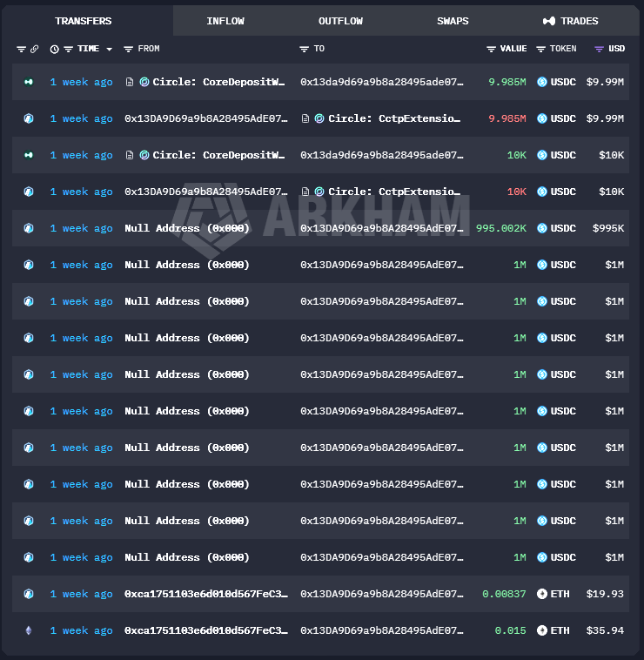Click chain icon of green 10K USDC row
The height and width of the screenshot is (660, 644).
pos(29,155)
